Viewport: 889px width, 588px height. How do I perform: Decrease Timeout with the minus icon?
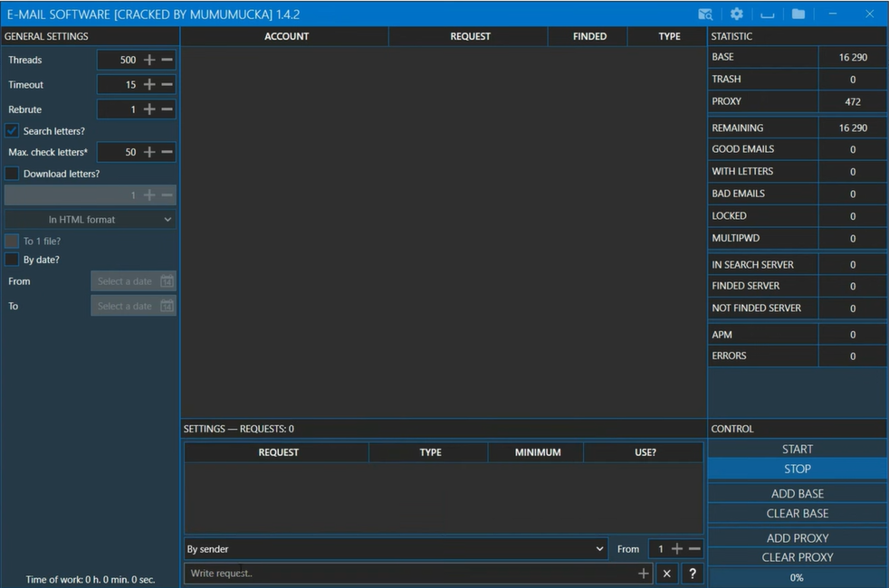point(167,84)
